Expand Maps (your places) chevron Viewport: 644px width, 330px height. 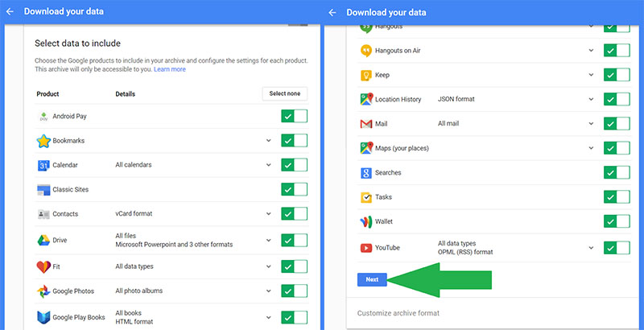coord(591,148)
